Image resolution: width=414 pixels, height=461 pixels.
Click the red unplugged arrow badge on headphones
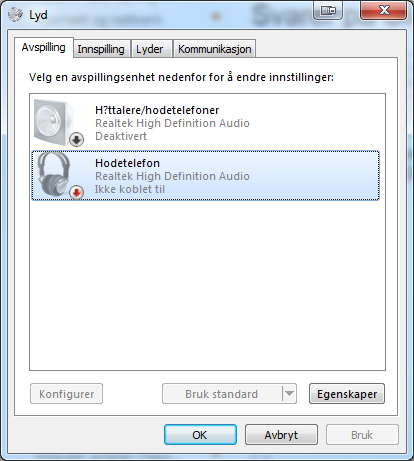[76, 192]
